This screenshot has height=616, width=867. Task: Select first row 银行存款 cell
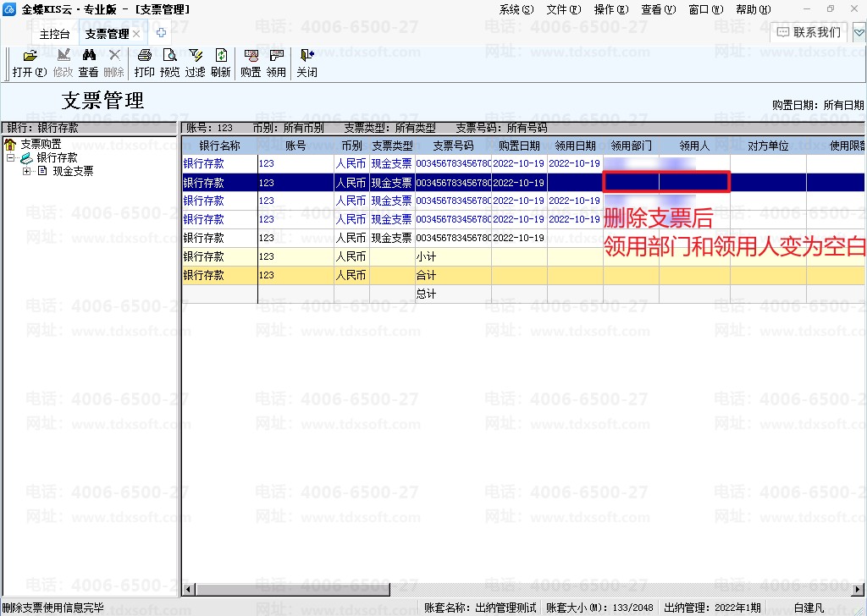pyautogui.click(x=219, y=163)
